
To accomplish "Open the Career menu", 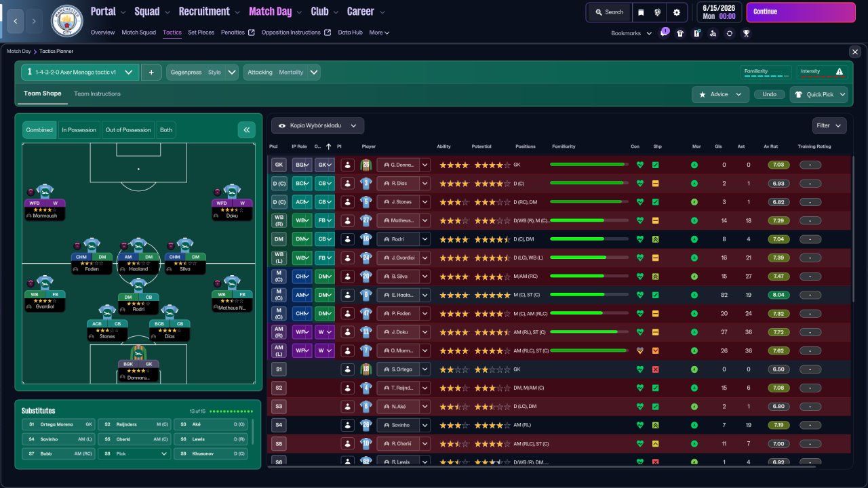I will pos(366,12).
